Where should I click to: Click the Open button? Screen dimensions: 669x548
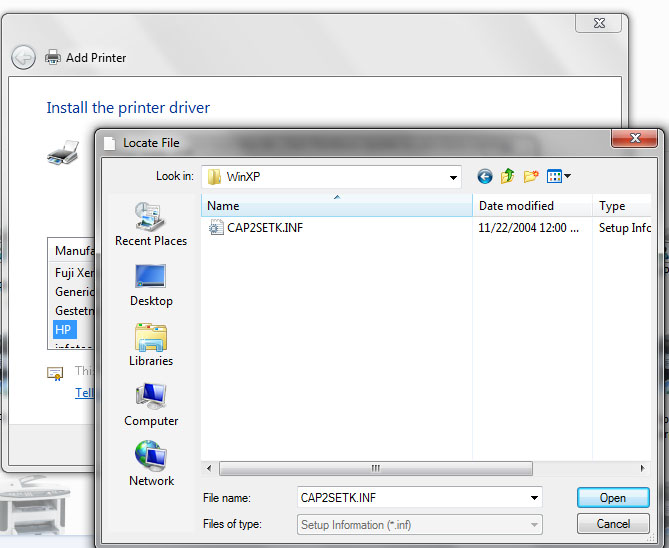[x=613, y=498]
